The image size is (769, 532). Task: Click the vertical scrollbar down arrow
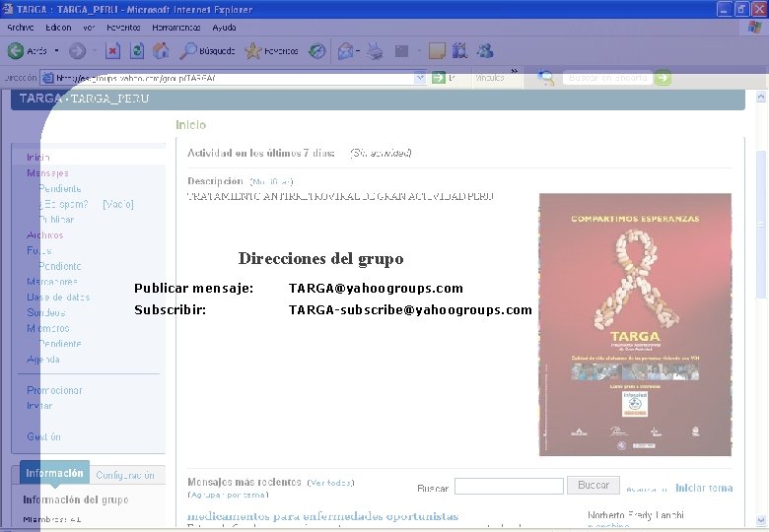point(761,520)
